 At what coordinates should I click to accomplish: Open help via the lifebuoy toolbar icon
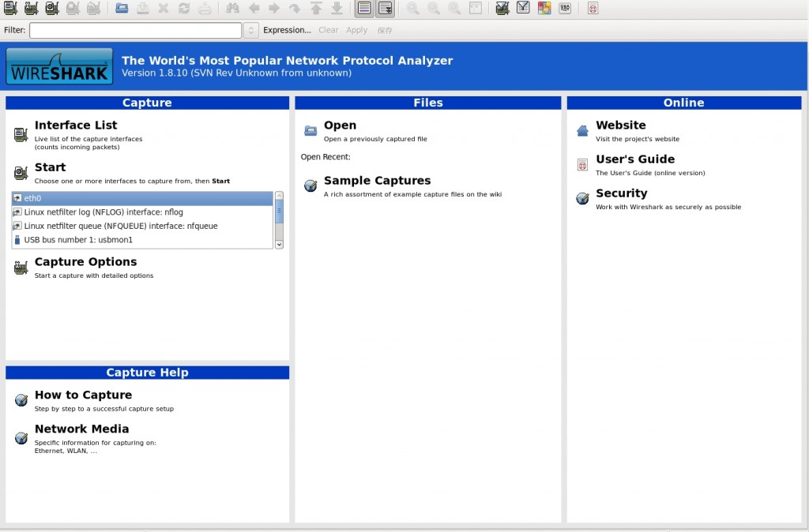(x=593, y=8)
